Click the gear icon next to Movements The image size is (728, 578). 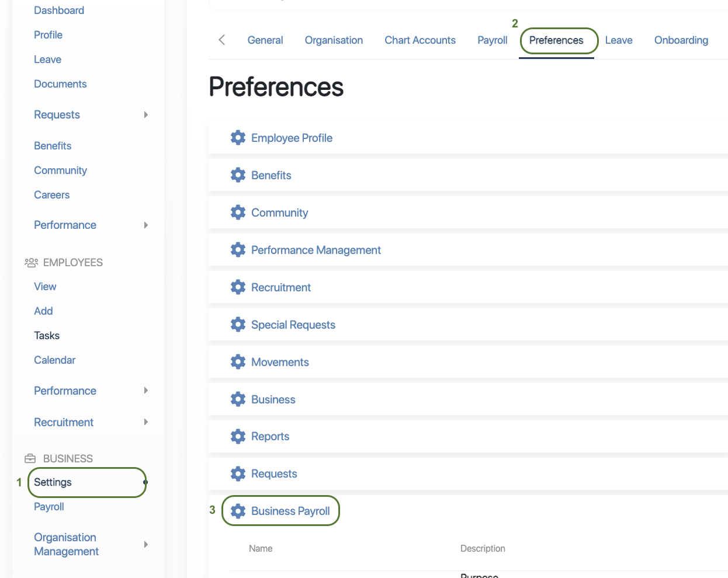[x=238, y=362]
